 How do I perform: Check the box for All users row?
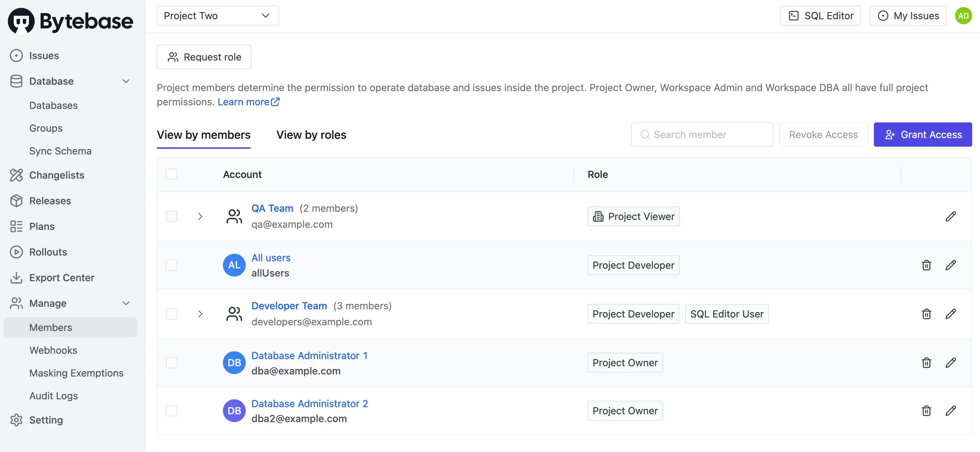coord(172,265)
